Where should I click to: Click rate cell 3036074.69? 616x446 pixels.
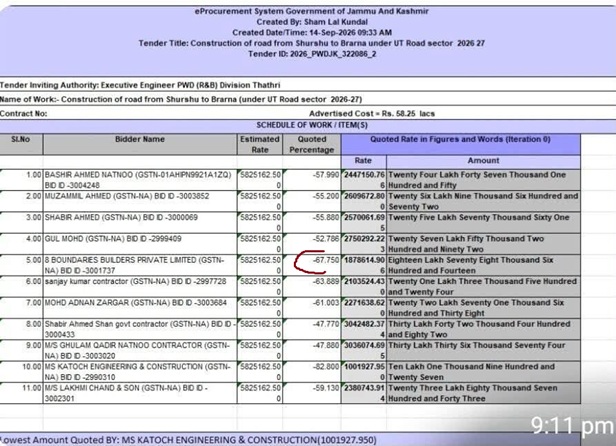[363, 350]
